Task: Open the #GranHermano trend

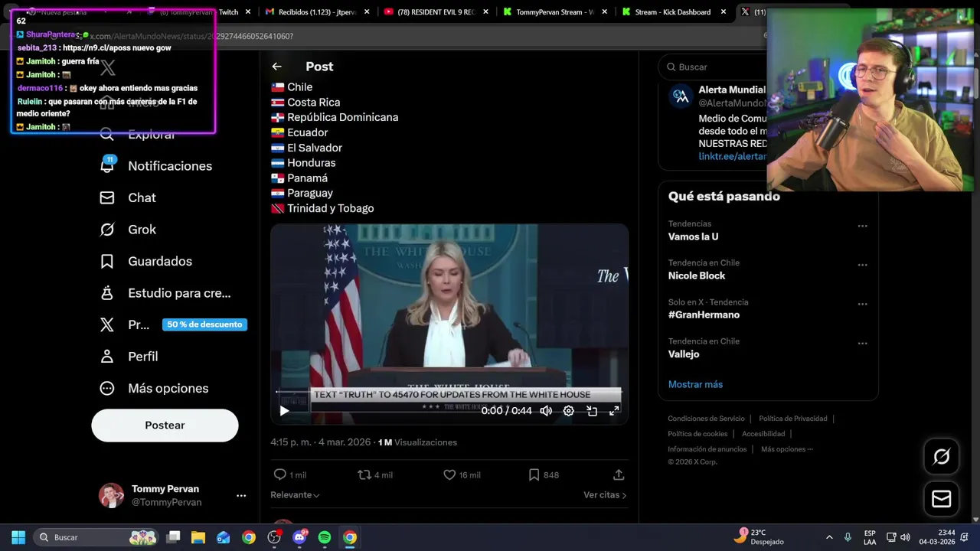Action: point(704,315)
